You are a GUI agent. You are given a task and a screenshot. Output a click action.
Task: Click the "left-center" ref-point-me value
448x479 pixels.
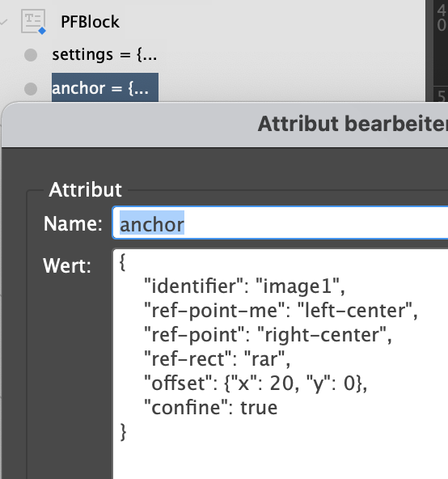point(354,311)
